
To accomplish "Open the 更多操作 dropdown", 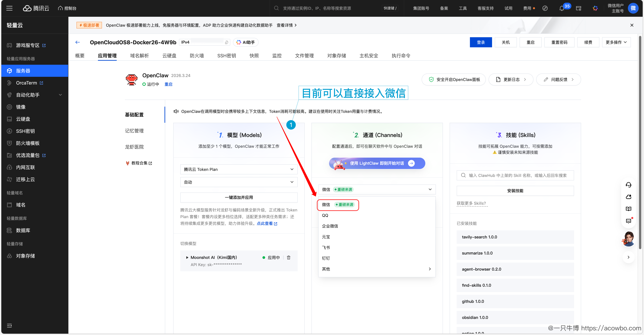I will pyautogui.click(x=616, y=42).
